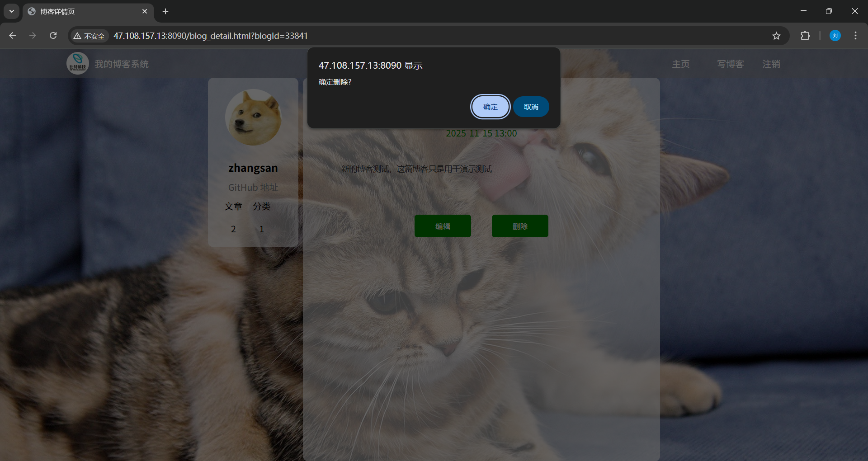Click the blog date 2025-11-15 13:00
The height and width of the screenshot is (461, 868).
coord(481,133)
